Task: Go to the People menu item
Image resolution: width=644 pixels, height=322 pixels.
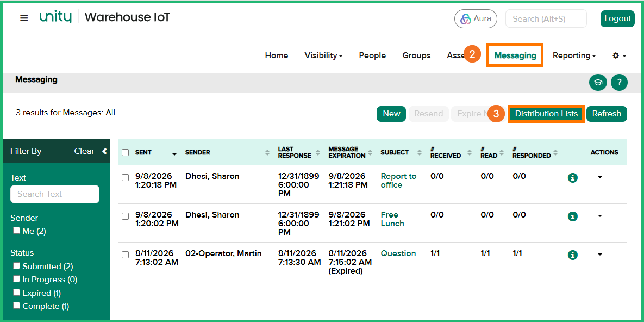Action: 372,55
